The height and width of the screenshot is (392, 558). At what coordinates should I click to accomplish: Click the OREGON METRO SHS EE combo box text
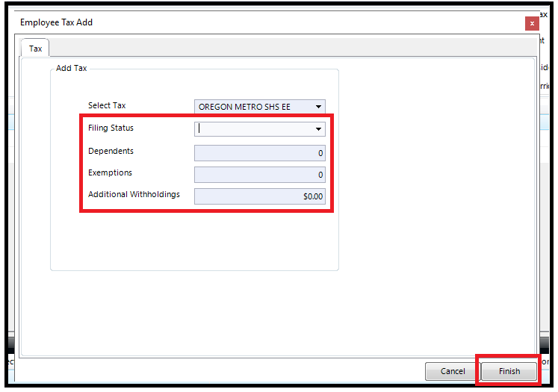click(x=244, y=107)
